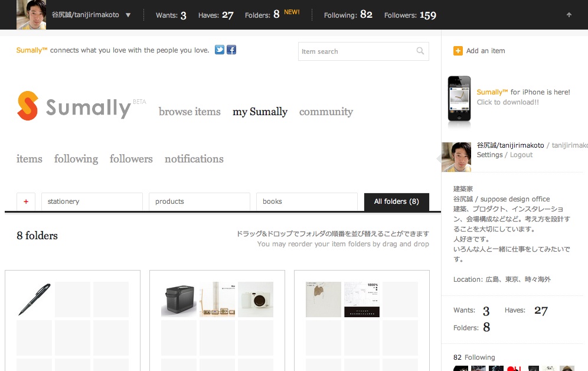
Task: Click Following: 82 in top bar
Action: click(348, 15)
